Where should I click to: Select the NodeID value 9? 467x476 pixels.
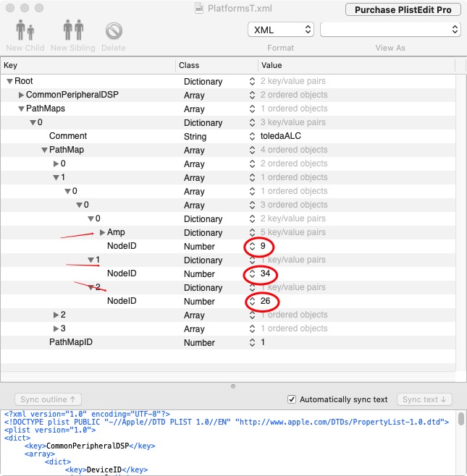point(263,246)
